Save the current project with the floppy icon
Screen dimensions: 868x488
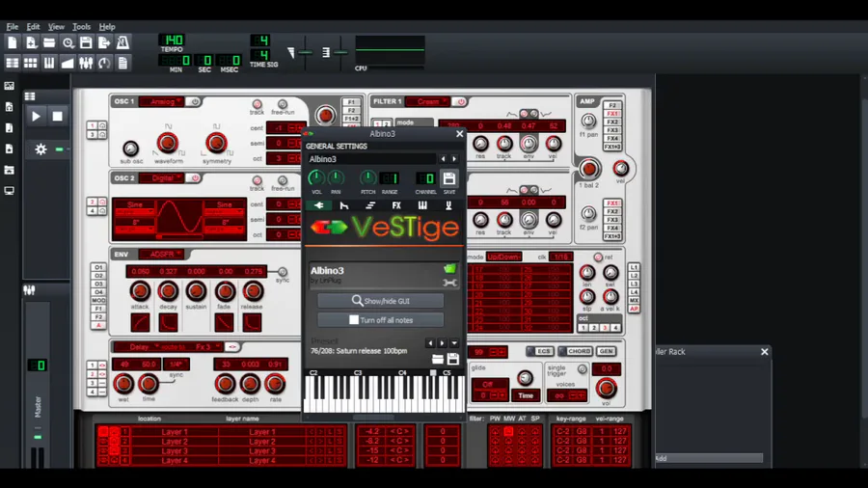(86, 42)
